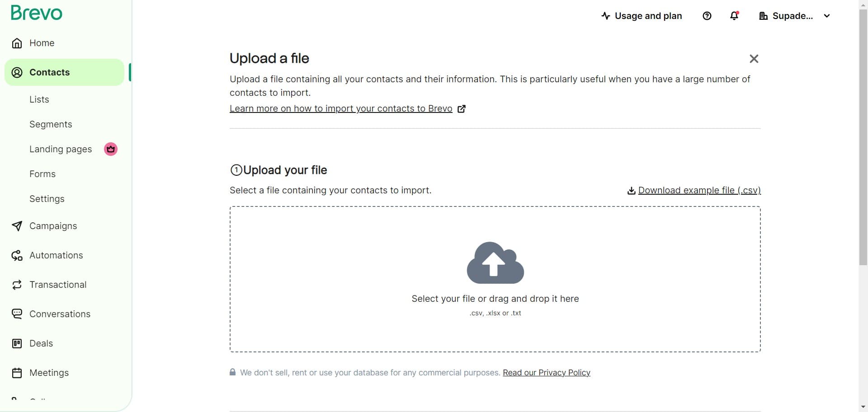Image resolution: width=868 pixels, height=412 pixels.
Task: Open the Home icon in sidebar
Action: (17, 43)
